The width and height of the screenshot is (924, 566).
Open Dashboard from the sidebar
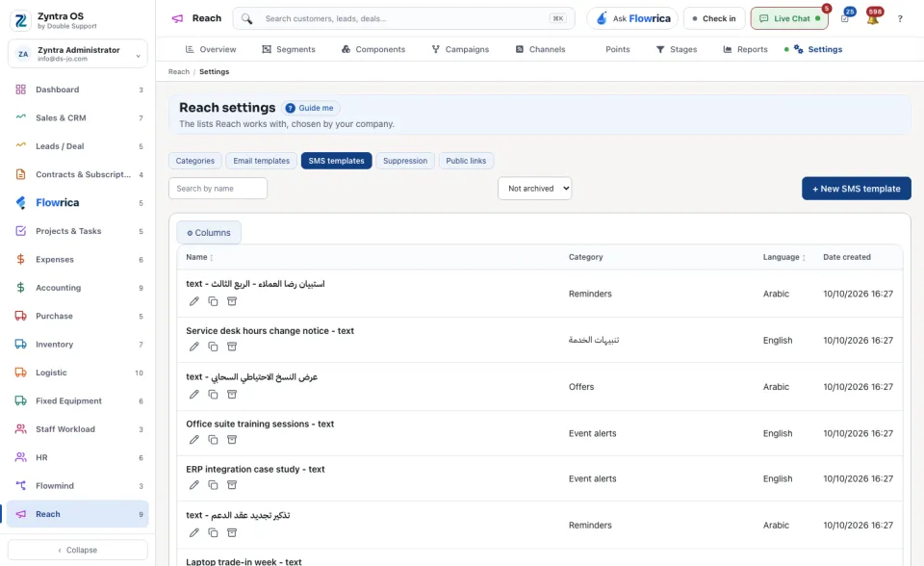pyautogui.click(x=78, y=90)
